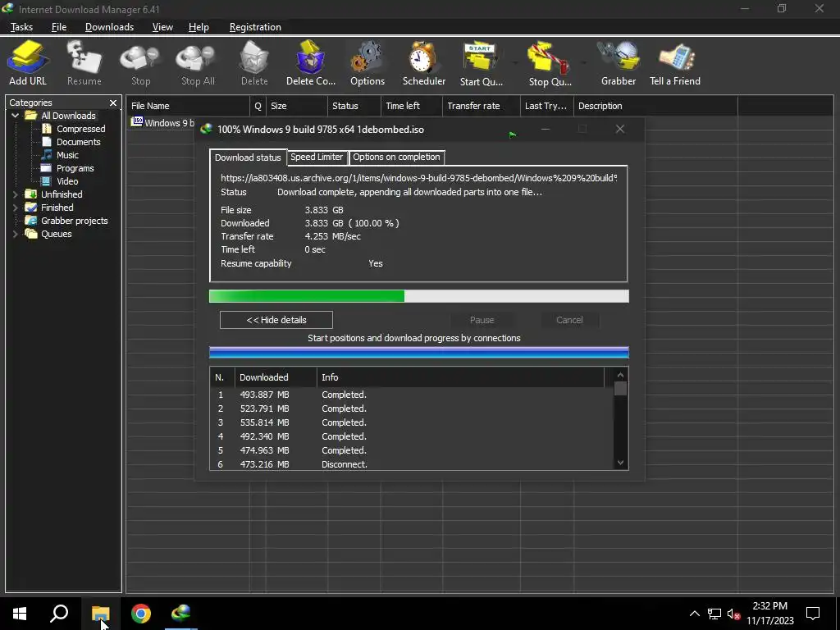
Task: Open the View menu
Action: [162, 27]
